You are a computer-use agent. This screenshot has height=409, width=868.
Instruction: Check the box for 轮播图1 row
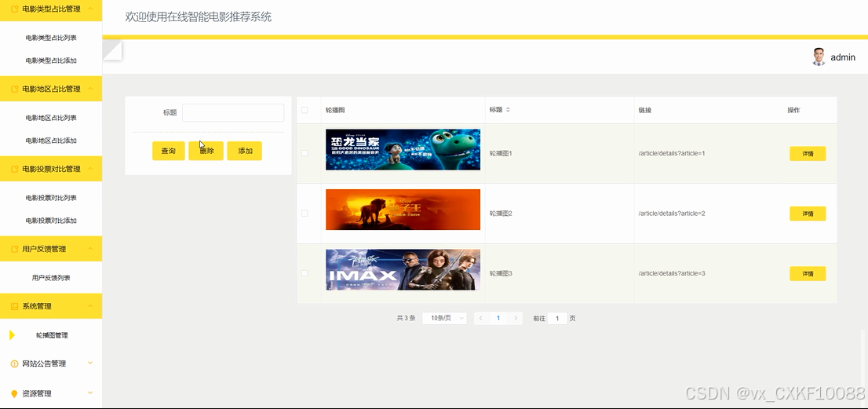pyautogui.click(x=305, y=153)
